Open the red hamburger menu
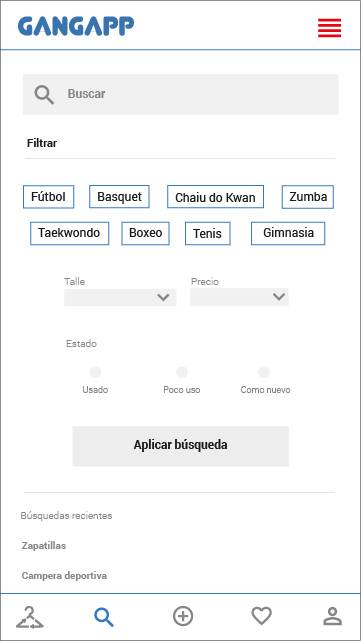The image size is (361, 641). pyautogui.click(x=330, y=28)
